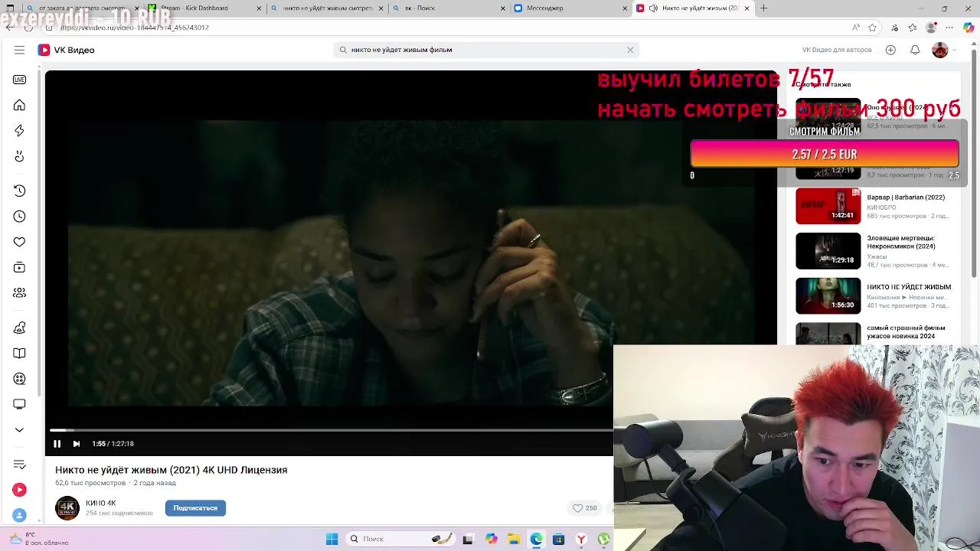Viewport: 980px width, 551px height.
Task: Open Yandex Browser from the taskbar
Action: (581, 540)
